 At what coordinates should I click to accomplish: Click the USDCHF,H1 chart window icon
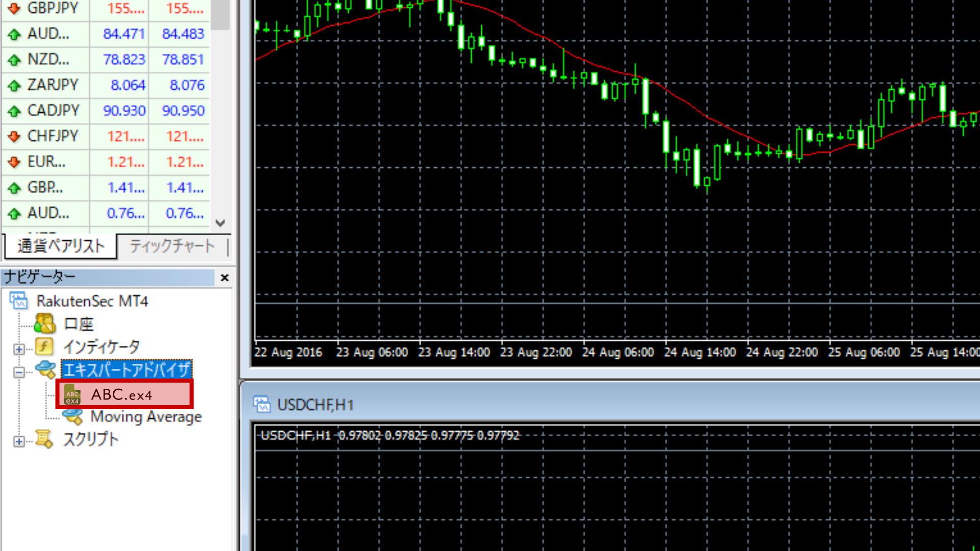tap(262, 404)
